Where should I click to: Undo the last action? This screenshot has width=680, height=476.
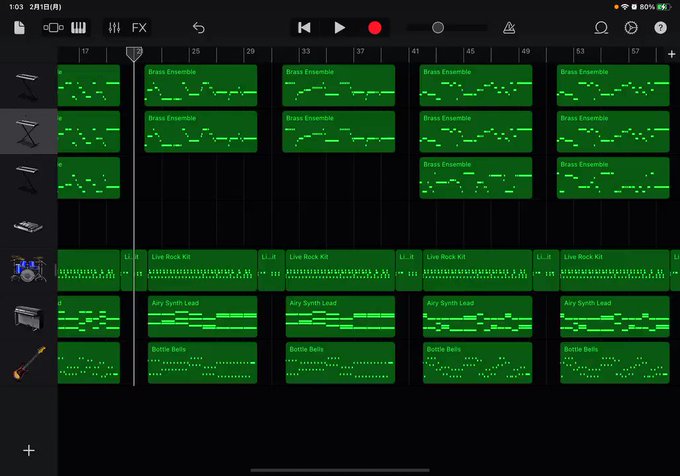[x=199, y=28]
